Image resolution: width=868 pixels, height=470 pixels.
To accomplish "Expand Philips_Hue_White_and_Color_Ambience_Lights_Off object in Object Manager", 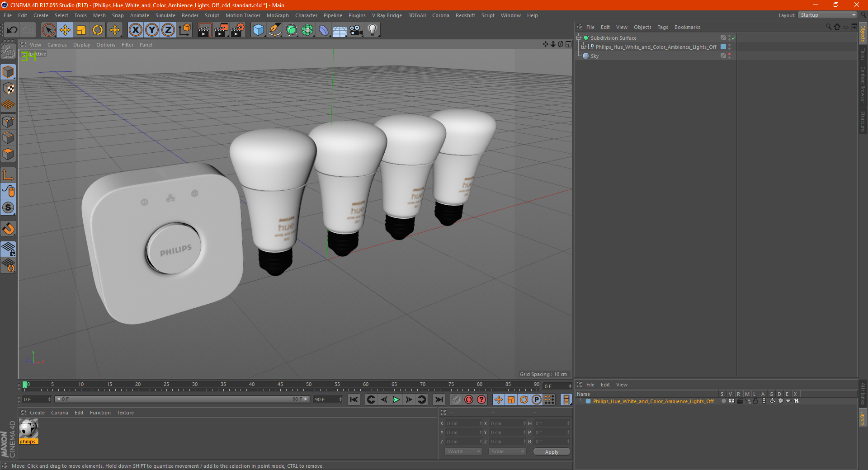I will [583, 47].
